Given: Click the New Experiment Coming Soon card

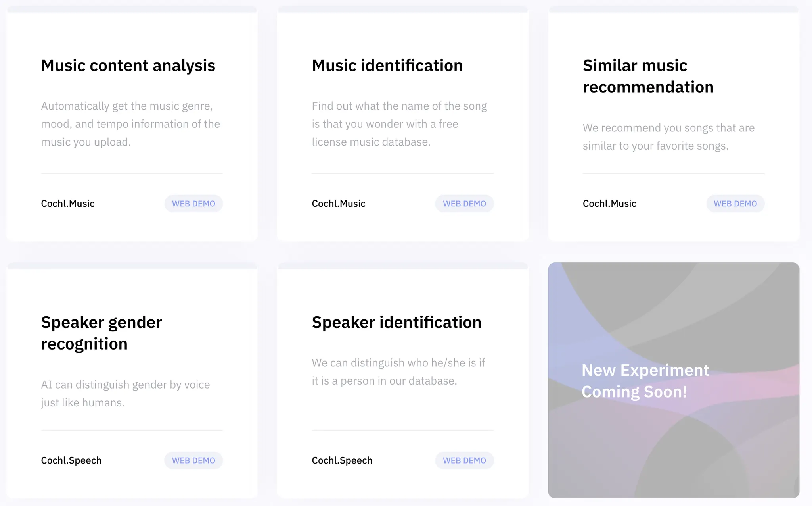Looking at the screenshot, I should [x=673, y=380].
